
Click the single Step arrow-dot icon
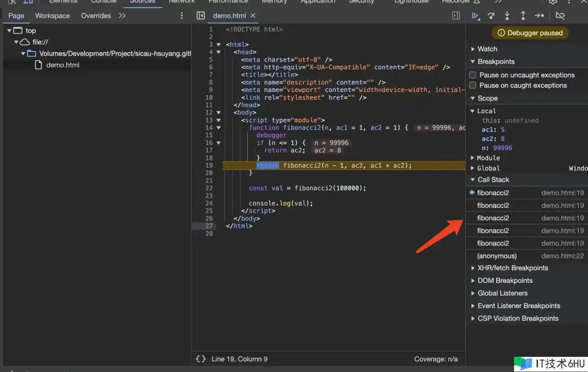point(539,16)
